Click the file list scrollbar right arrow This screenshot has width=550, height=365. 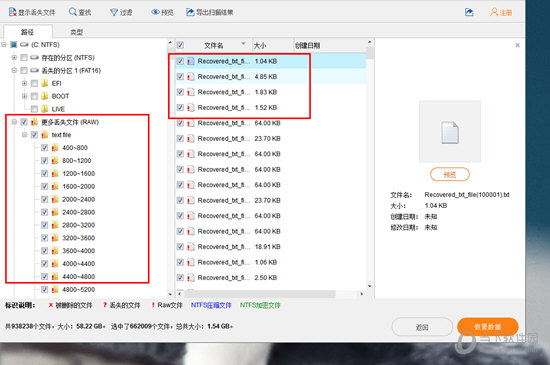pyautogui.click(x=362, y=294)
